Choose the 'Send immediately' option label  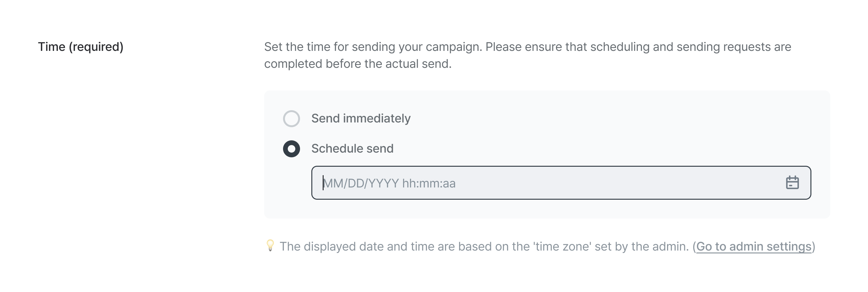click(361, 118)
